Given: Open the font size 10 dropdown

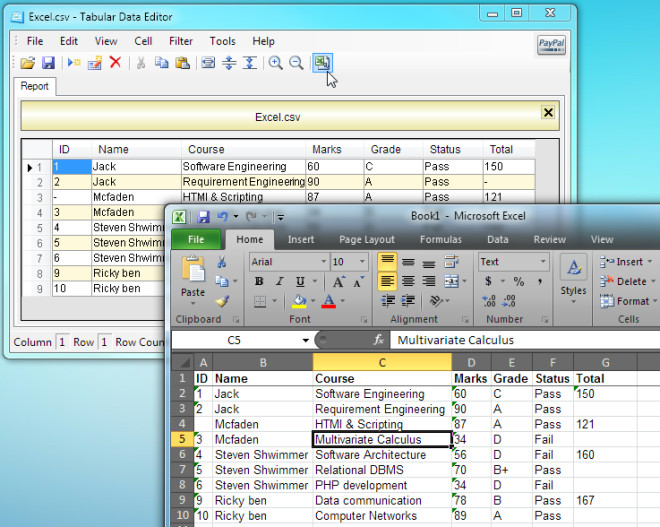Looking at the screenshot, I should pyautogui.click(x=362, y=262).
